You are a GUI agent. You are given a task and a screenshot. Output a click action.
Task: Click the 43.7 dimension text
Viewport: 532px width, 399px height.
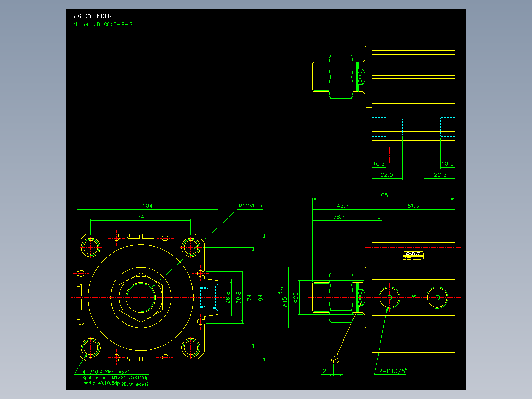pos(342,206)
